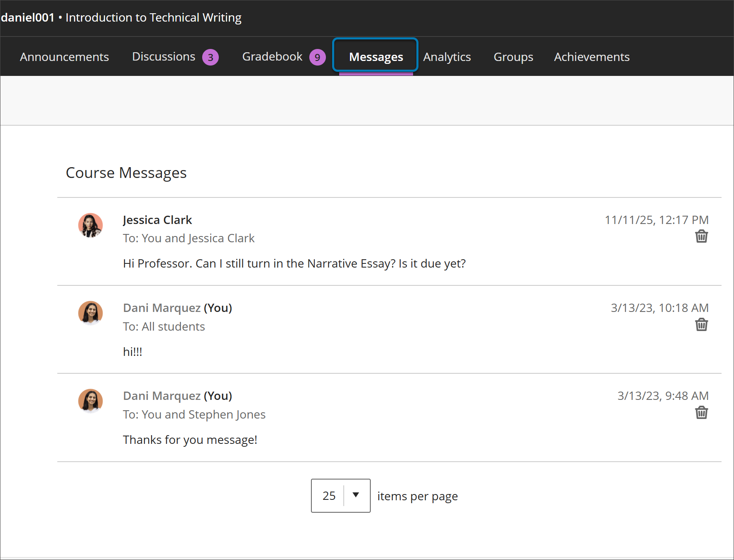Image resolution: width=734 pixels, height=560 pixels.
Task: Open the Dani Marquez sender link
Action: 161,308
